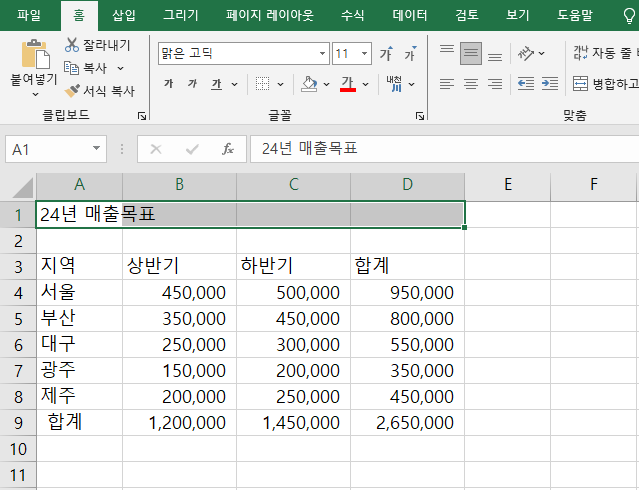Toggle bold formatting
639x490 pixels.
point(169,84)
